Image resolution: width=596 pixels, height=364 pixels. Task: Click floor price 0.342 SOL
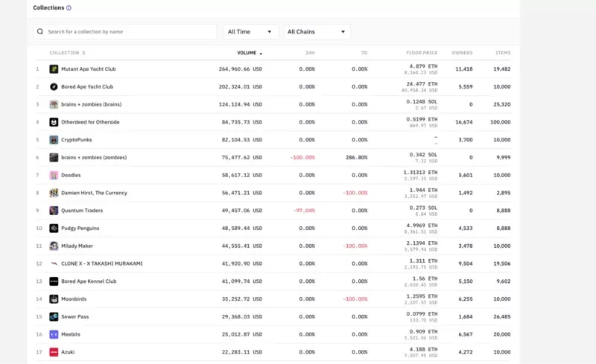[423, 155]
